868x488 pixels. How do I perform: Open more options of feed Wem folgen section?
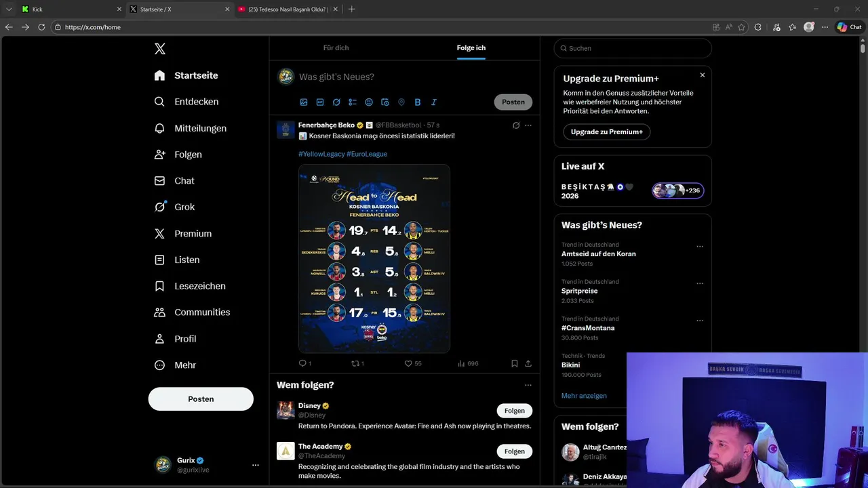pyautogui.click(x=528, y=385)
